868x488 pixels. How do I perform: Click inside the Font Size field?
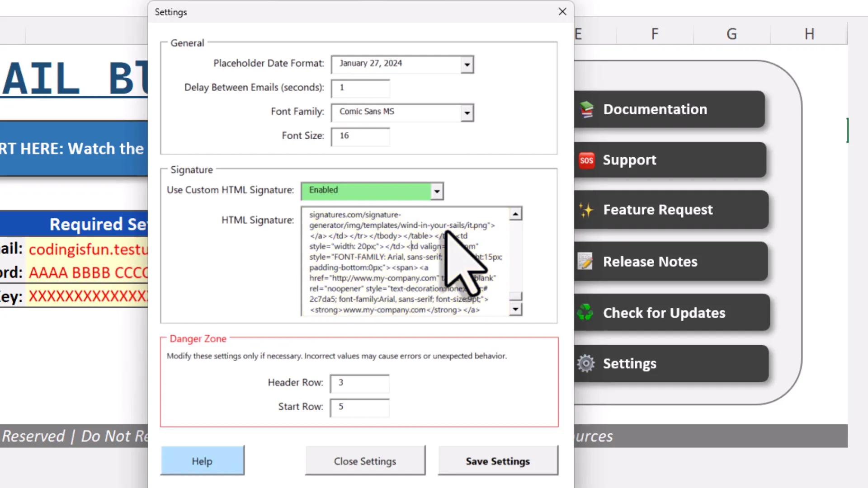click(360, 136)
